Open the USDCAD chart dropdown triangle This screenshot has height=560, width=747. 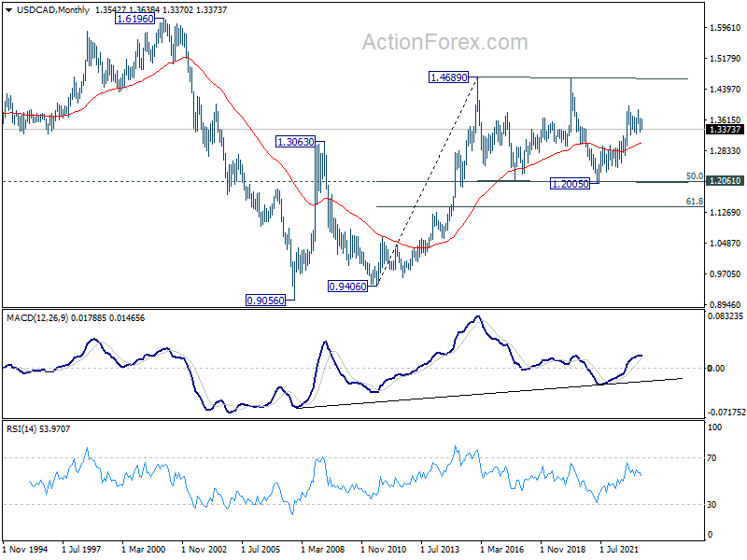point(8,10)
